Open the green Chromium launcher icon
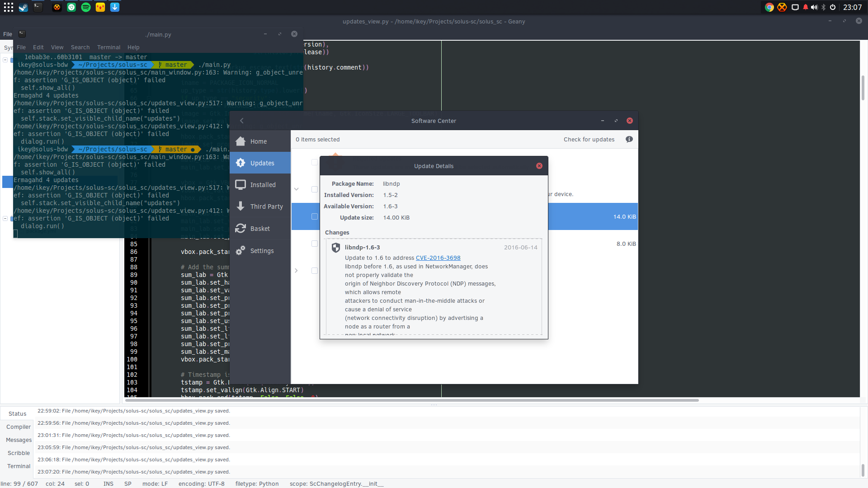Screen dimensions: 868x488 point(71,7)
